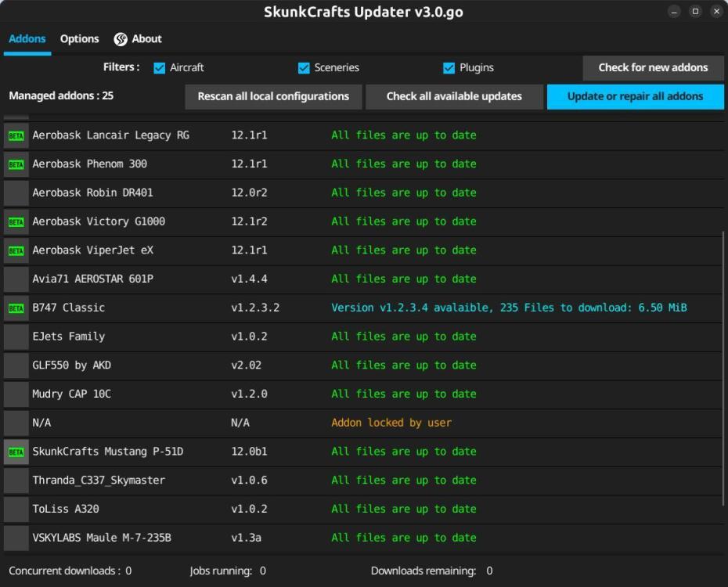The image size is (728, 587).
Task: Toggle the Plugins filter off
Action: click(449, 68)
